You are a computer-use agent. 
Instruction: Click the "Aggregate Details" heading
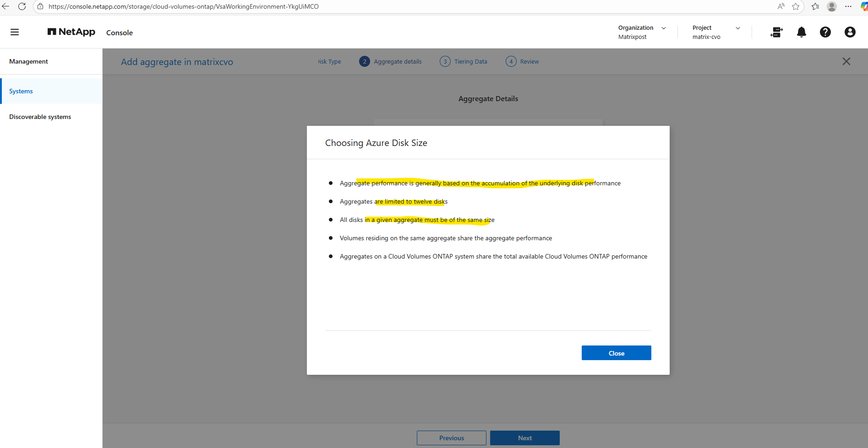488,98
